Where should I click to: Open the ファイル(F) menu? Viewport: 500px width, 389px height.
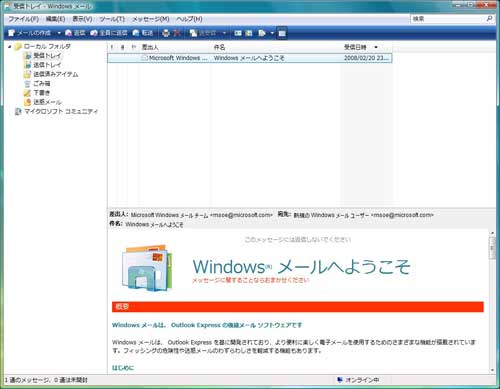(23, 19)
